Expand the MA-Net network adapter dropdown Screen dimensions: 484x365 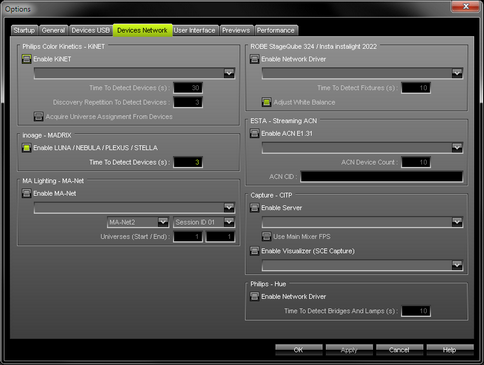134,208
